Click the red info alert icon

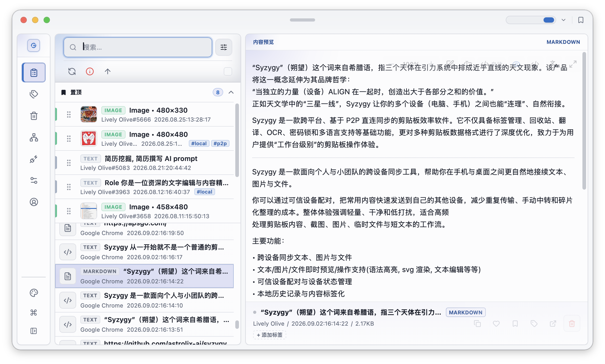[x=90, y=71]
